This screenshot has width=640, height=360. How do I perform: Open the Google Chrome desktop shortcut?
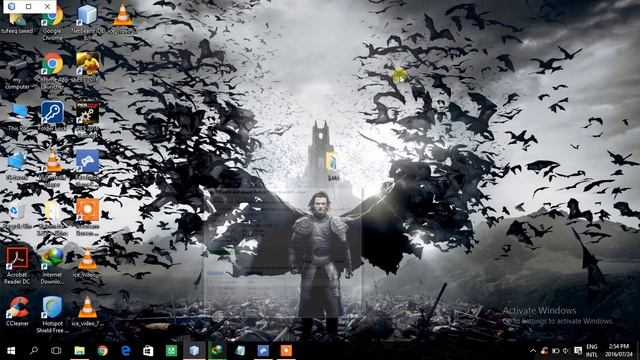click(x=52, y=22)
